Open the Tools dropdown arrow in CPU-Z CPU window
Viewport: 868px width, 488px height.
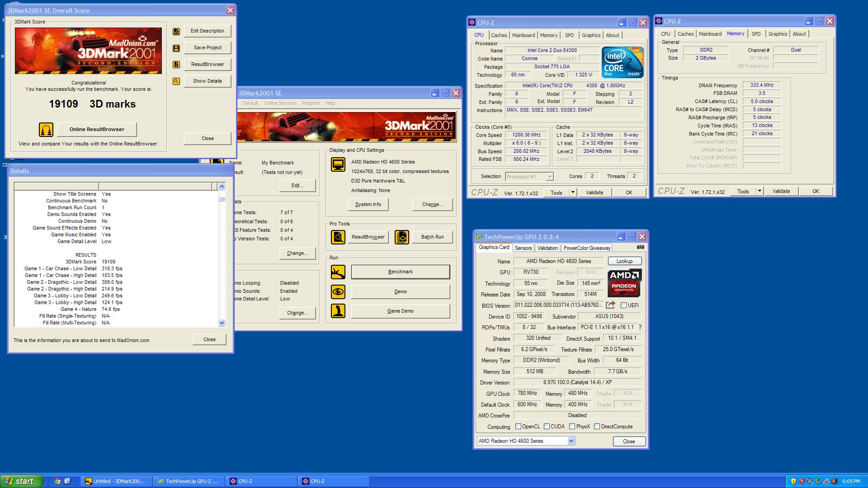572,192
